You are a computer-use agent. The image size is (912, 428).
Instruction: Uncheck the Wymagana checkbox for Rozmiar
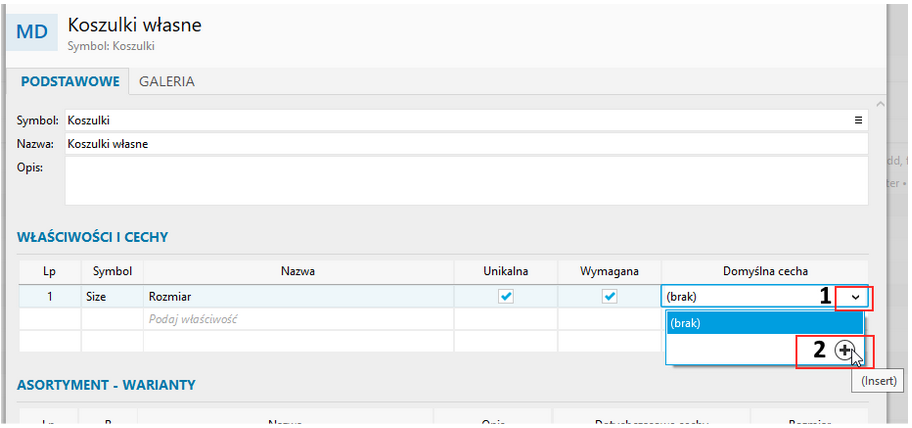point(610,297)
